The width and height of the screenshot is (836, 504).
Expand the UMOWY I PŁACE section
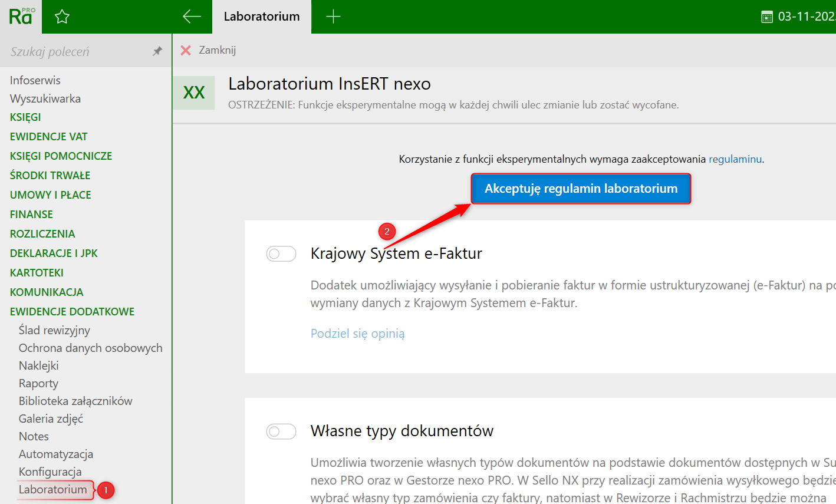tap(51, 195)
